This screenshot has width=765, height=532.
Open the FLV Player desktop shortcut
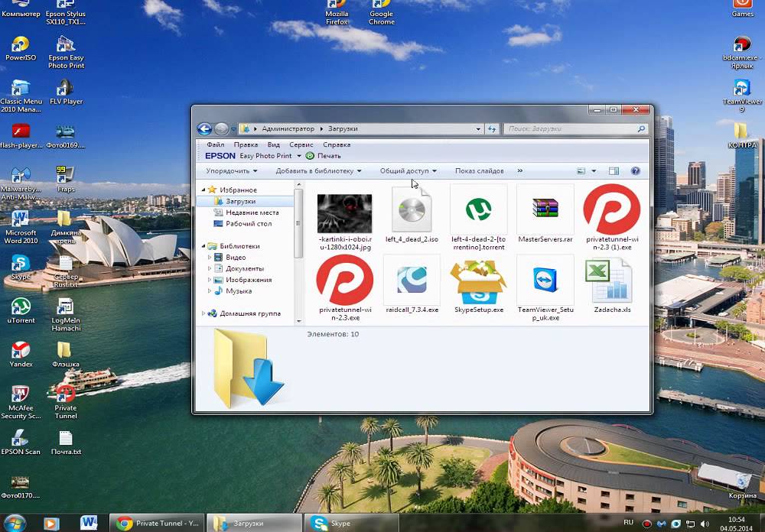click(x=66, y=92)
